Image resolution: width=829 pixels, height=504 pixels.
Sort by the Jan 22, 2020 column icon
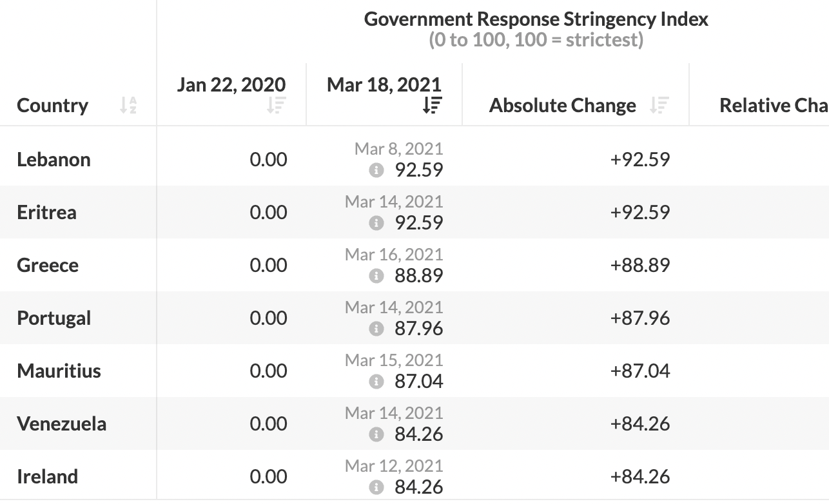[276, 105]
